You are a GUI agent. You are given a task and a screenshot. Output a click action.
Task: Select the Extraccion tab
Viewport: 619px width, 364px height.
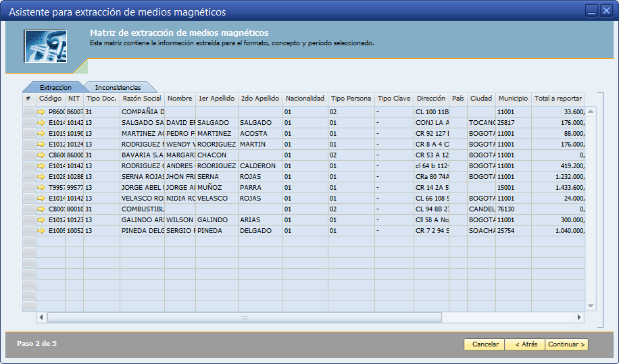click(x=55, y=87)
